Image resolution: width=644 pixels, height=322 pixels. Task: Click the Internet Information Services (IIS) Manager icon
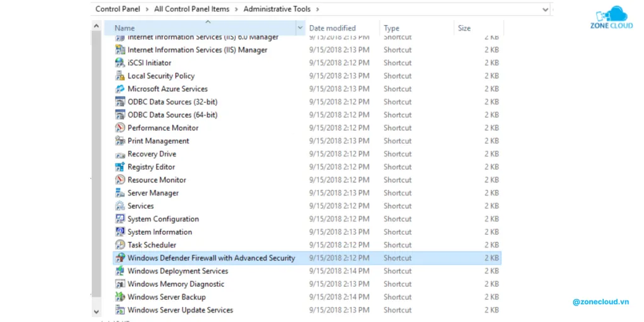[x=120, y=50]
